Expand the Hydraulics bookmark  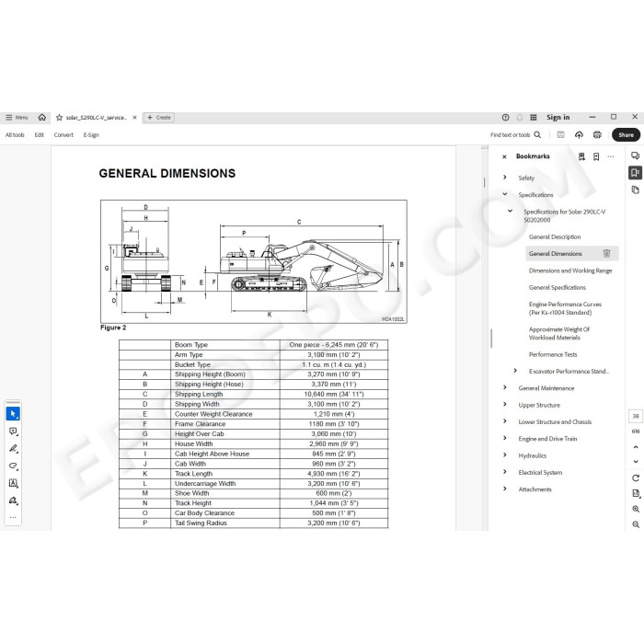505,455
